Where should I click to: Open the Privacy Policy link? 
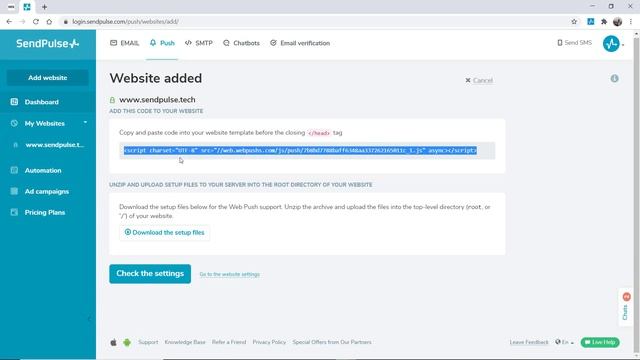coord(269,342)
